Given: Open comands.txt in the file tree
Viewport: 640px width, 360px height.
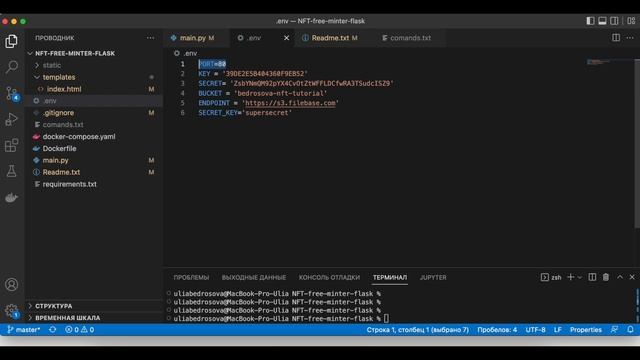Looking at the screenshot, I should 94,124.
